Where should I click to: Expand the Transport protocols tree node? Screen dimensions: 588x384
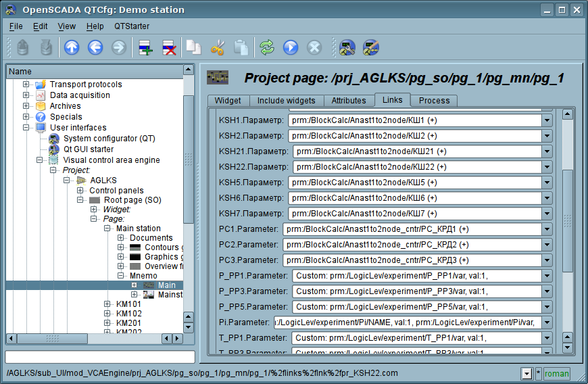[x=26, y=85]
